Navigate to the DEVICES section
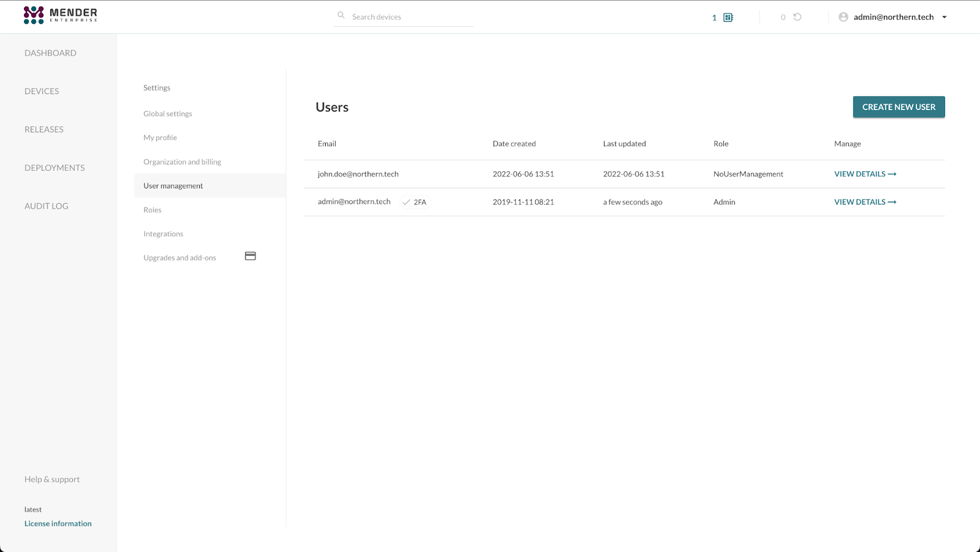This screenshot has width=980, height=552. click(41, 91)
